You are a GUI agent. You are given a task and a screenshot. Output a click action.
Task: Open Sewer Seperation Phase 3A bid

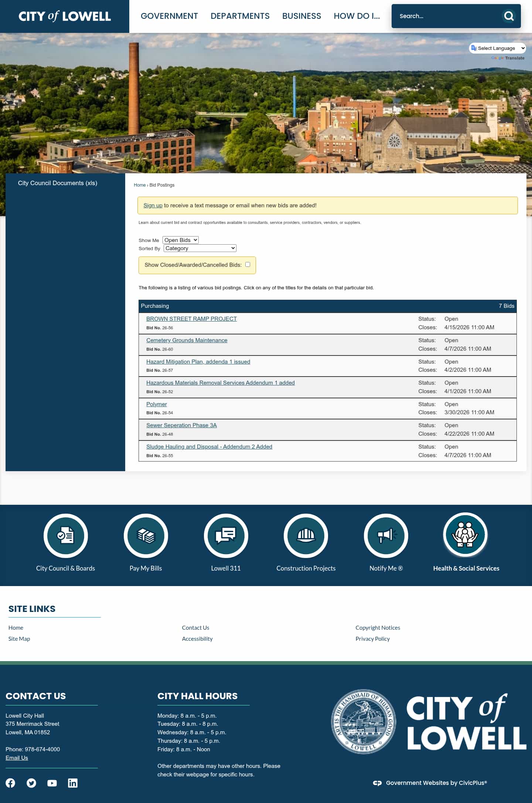click(x=181, y=425)
